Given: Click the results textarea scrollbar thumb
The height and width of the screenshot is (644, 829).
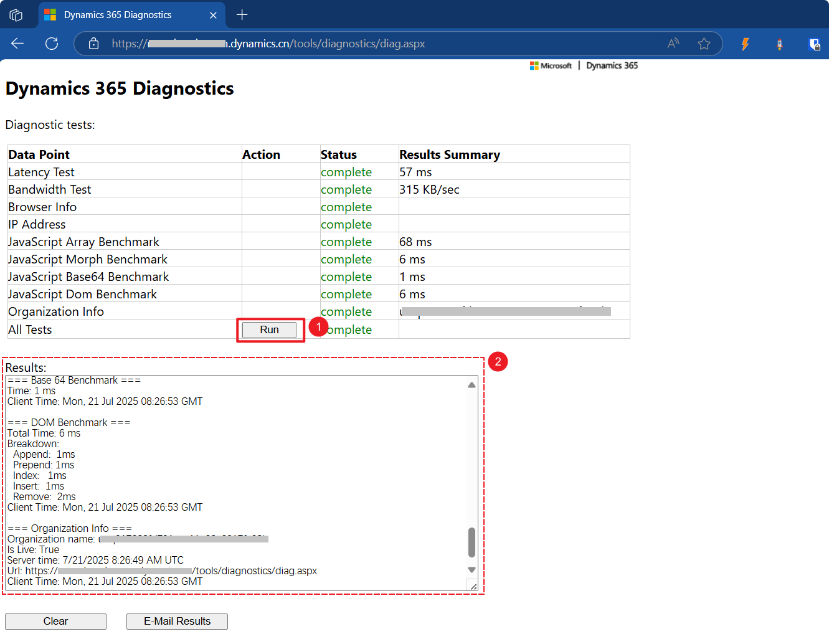Looking at the screenshot, I should [x=471, y=542].
